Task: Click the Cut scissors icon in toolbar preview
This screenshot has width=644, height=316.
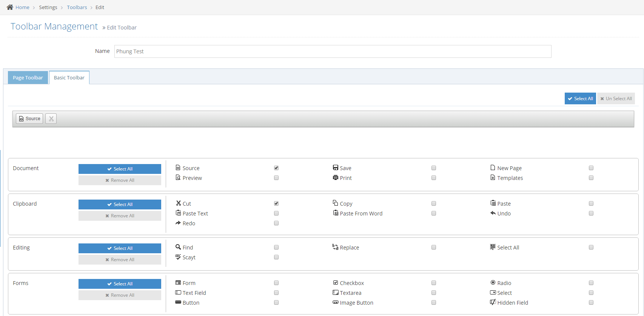Action: pos(51,119)
